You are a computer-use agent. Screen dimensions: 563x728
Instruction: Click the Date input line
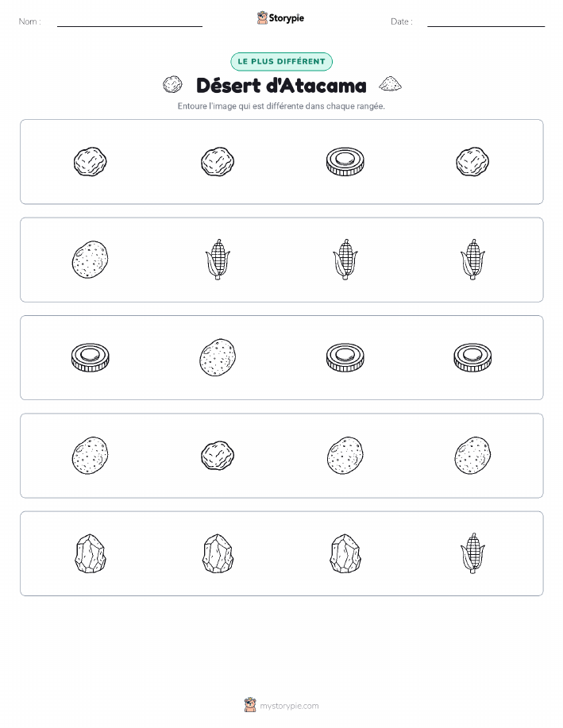(x=486, y=23)
